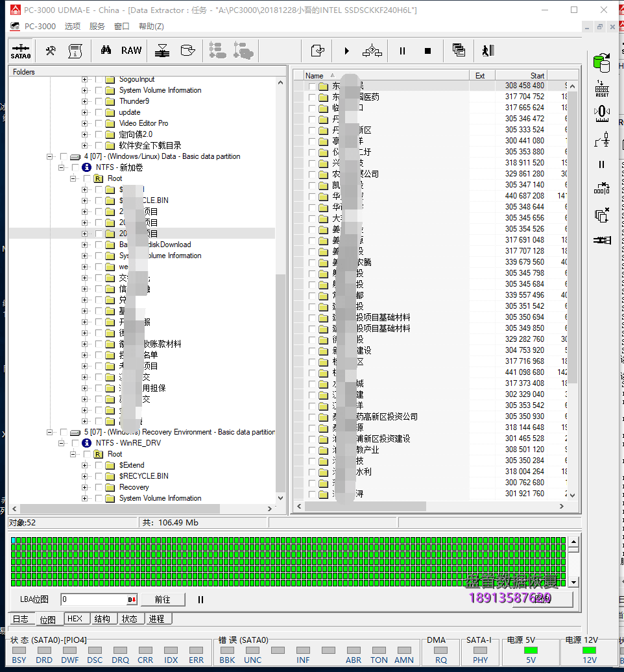Collapse the Root node under NTFS - WinRE_DRV

click(73, 454)
